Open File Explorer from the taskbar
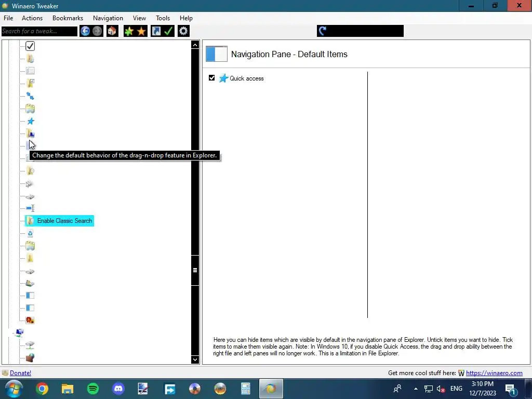The width and height of the screenshot is (532, 399). [68, 389]
